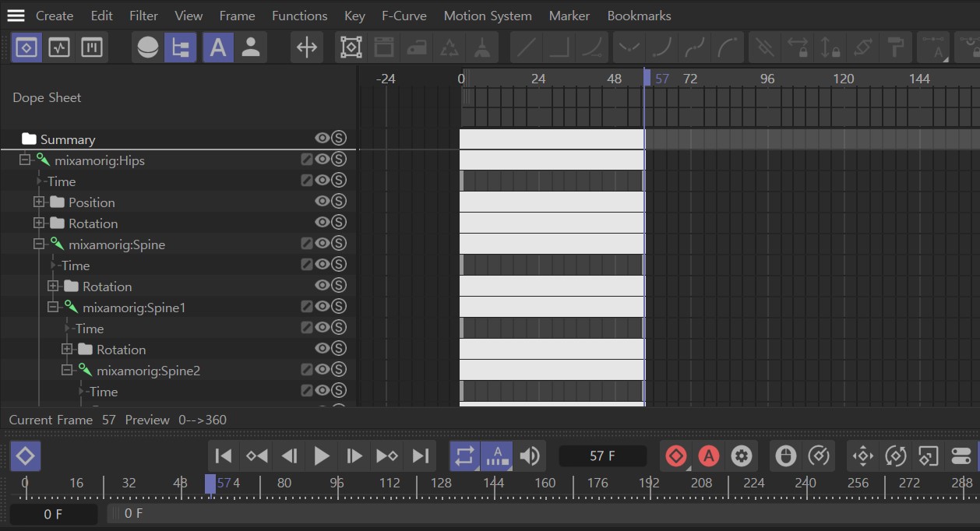Toggle the mixamorig:Hips eye icon
This screenshot has width=980, height=531.
322,159
